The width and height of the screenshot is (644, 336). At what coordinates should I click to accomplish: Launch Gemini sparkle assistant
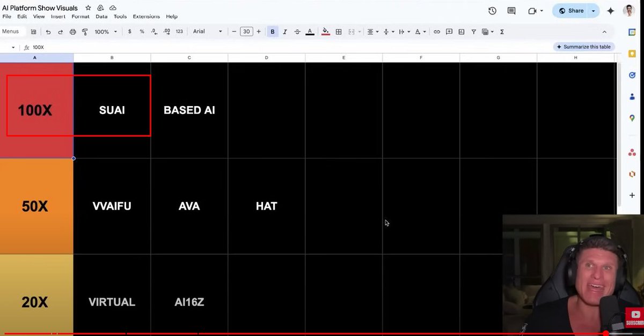[611, 11]
